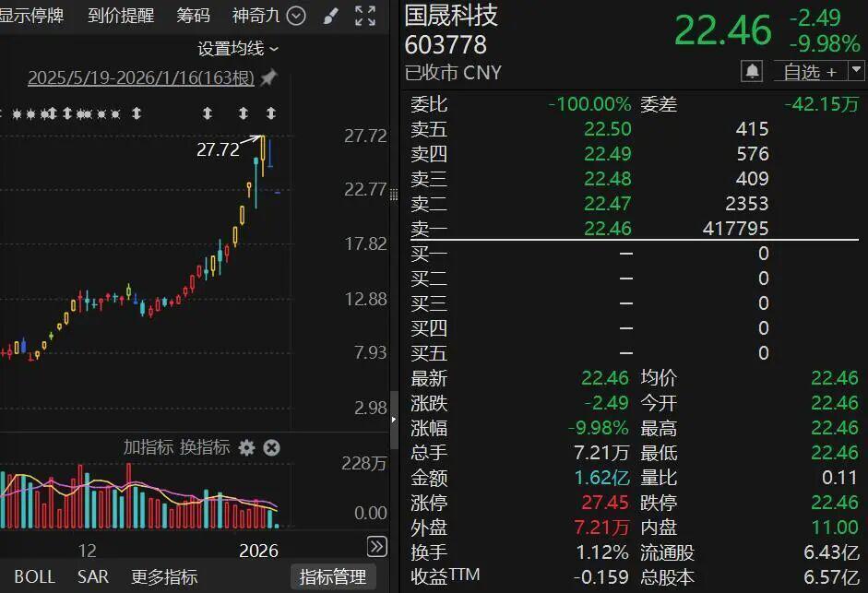Click the vertical scrollbar beside the chart

pos(395,415)
